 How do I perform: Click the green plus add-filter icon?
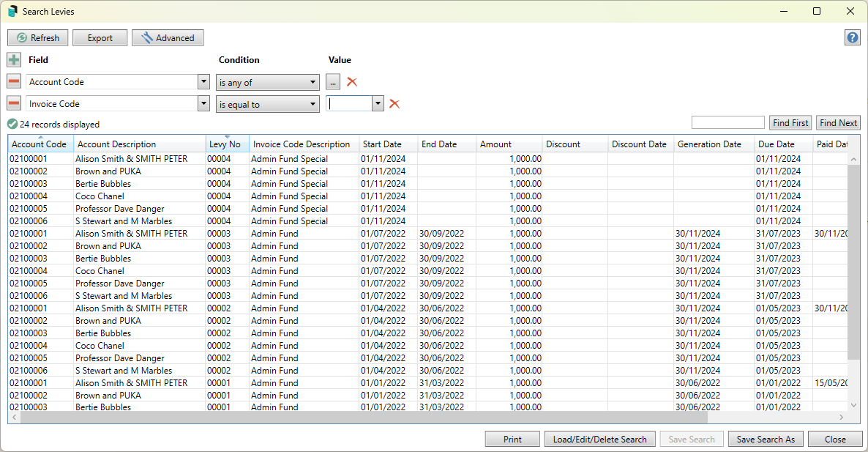[x=14, y=60]
